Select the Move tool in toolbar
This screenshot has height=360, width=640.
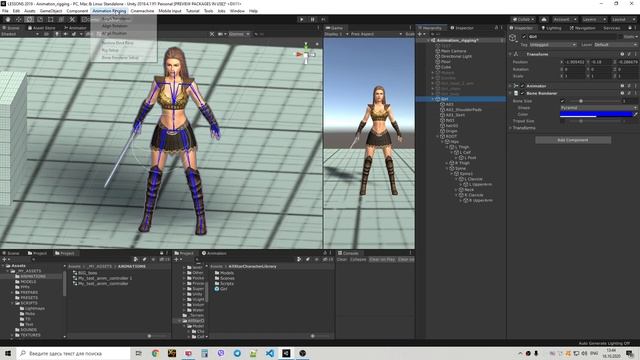pyautogui.click(x=19, y=19)
